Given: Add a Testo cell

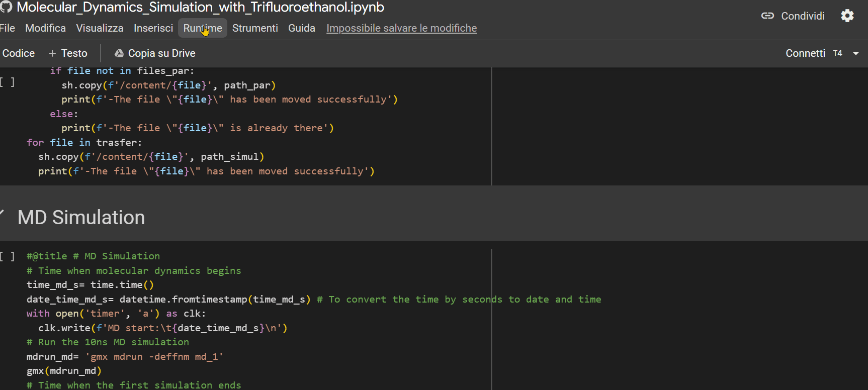Looking at the screenshot, I should [x=68, y=53].
